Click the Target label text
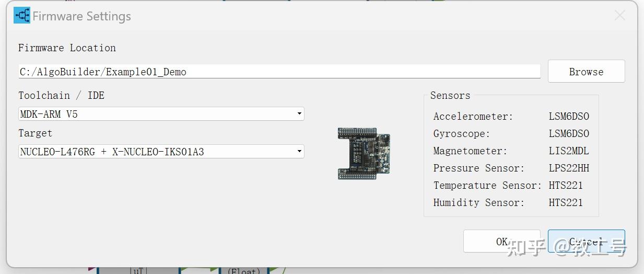 tap(35, 133)
